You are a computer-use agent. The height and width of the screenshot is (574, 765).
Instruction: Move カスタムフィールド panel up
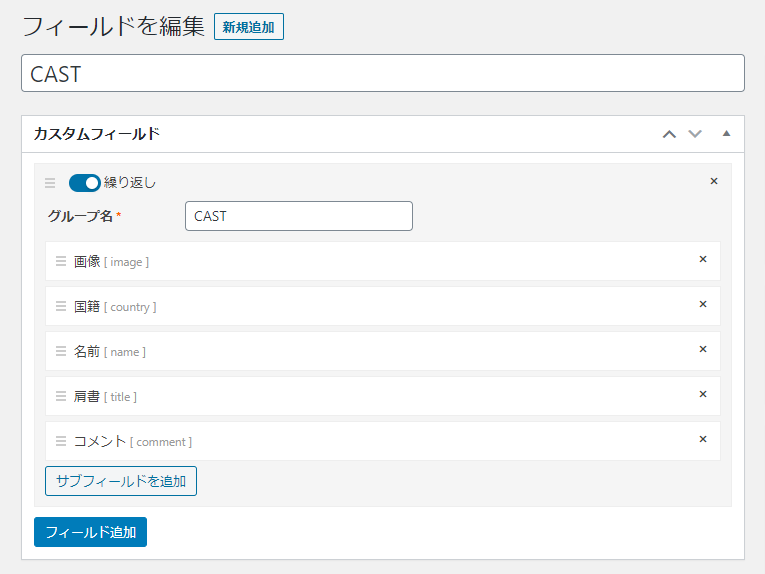coord(669,134)
